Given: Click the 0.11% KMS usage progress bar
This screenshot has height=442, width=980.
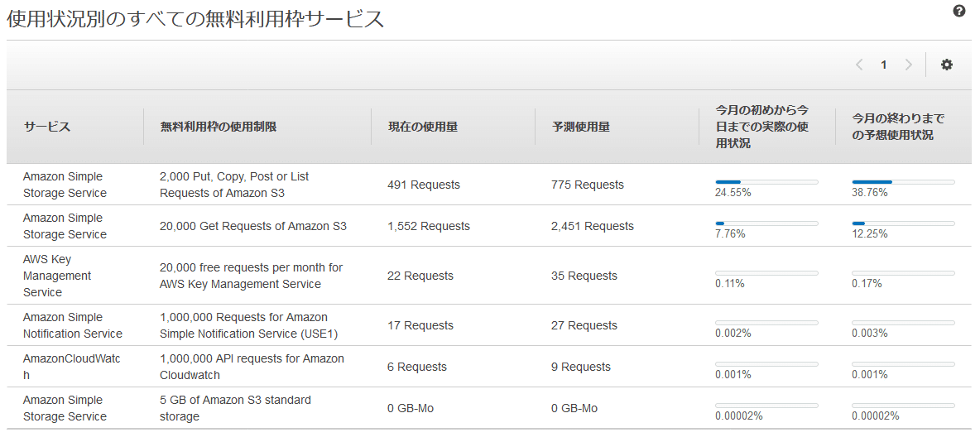Looking at the screenshot, I should click(766, 273).
